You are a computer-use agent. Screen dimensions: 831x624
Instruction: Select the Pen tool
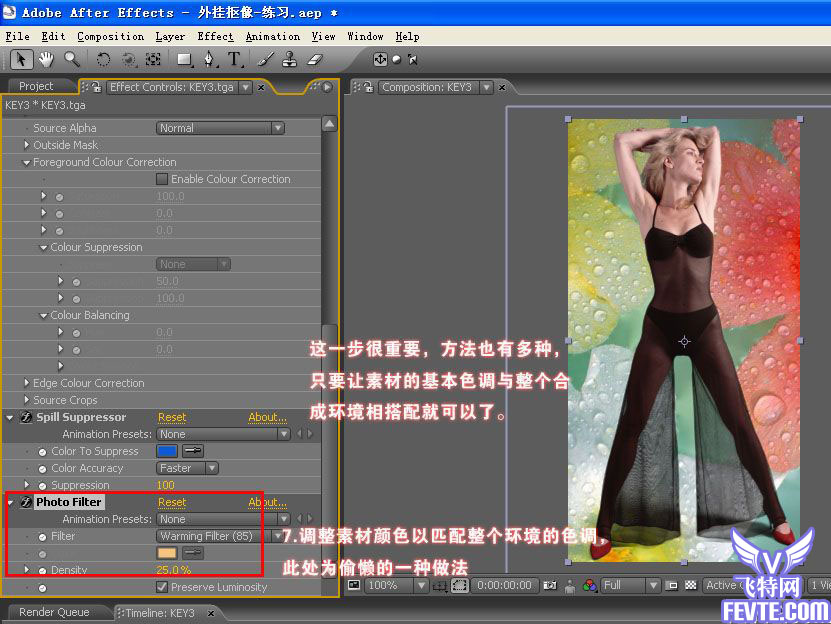(x=210, y=59)
